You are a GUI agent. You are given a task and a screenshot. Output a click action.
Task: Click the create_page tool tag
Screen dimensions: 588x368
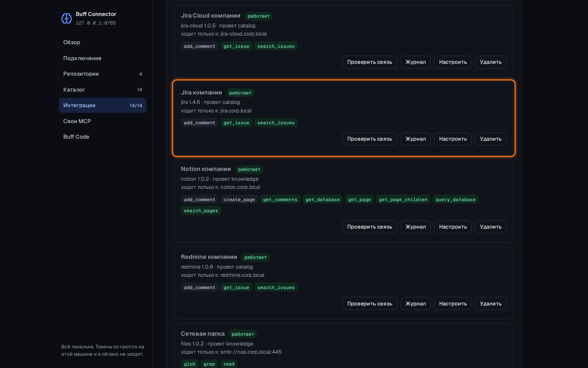[239, 200]
